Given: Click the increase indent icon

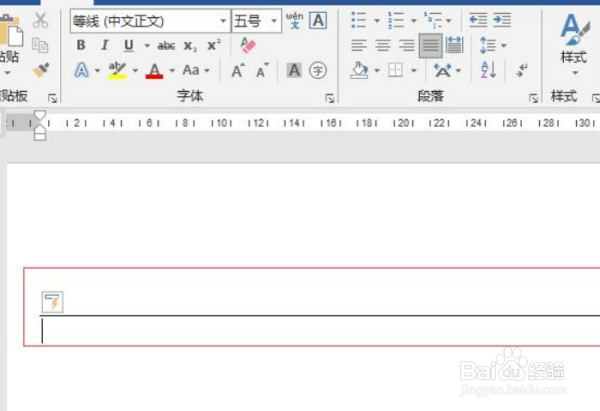Looking at the screenshot, I should [x=502, y=20].
